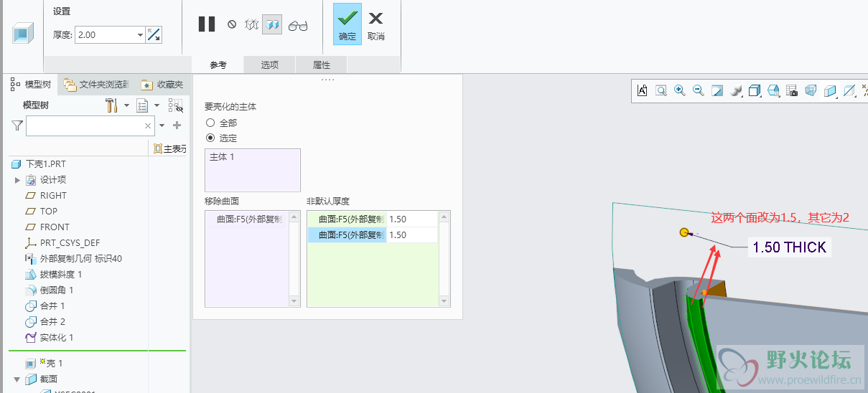Open the 属性 tab
Image resolution: width=868 pixels, height=393 pixels.
click(322, 65)
